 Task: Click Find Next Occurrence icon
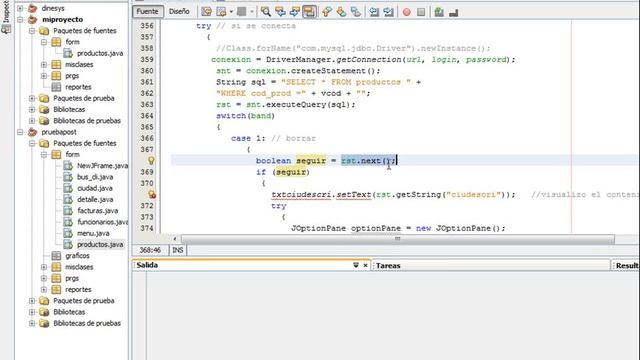(x=295, y=12)
